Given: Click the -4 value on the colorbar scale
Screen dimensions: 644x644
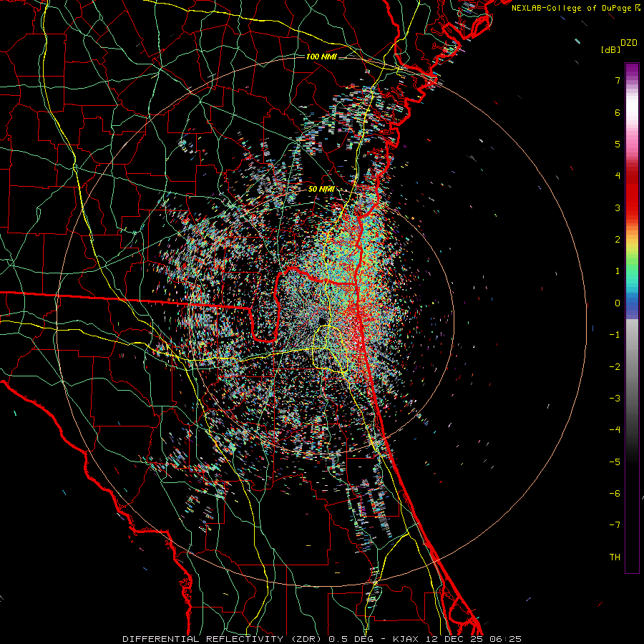Looking at the screenshot, I should point(615,430).
